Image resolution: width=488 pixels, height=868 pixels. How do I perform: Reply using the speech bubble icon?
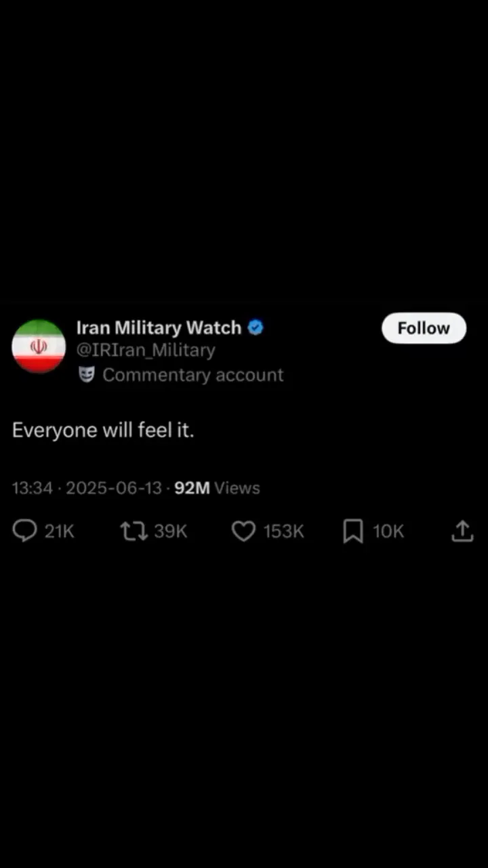point(25,531)
